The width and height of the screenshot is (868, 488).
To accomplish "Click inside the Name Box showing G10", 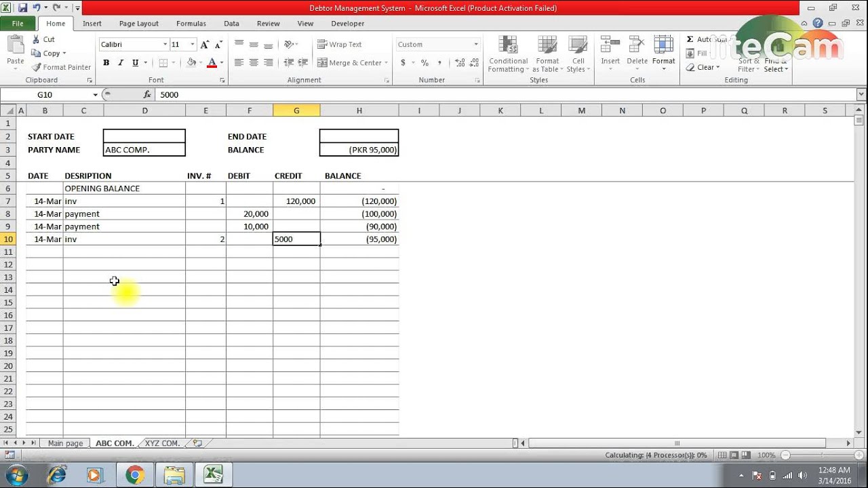I will click(45, 95).
